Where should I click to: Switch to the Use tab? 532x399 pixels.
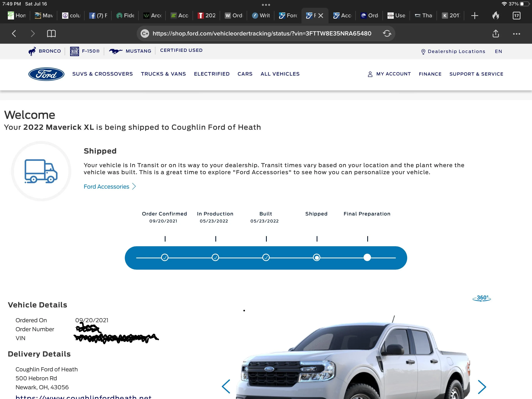397,16
